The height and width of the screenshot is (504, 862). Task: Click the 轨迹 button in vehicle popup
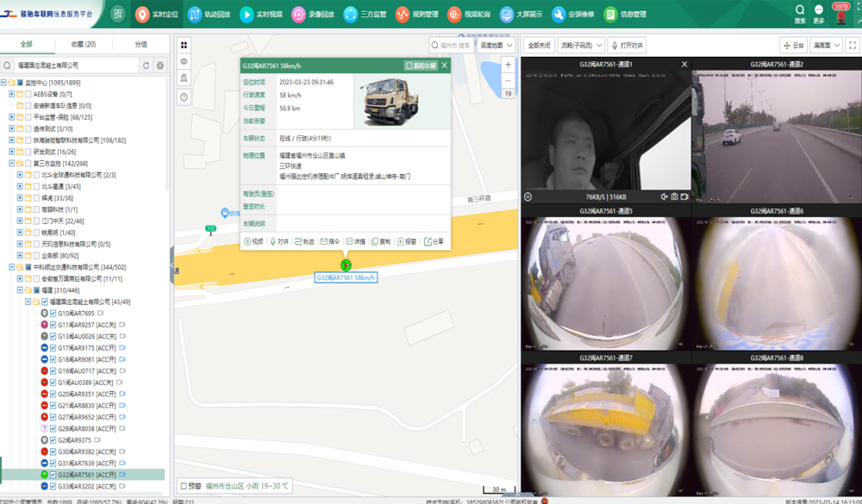pyautogui.click(x=303, y=242)
